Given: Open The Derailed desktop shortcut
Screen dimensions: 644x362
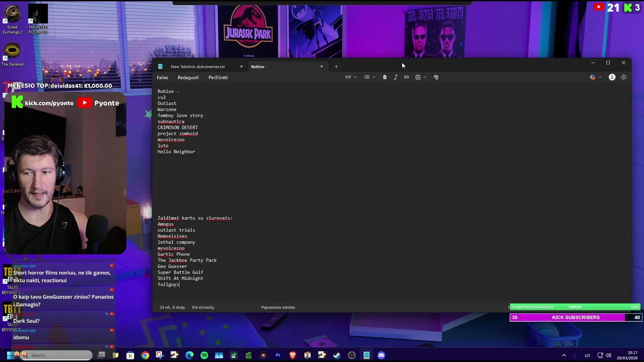Looking at the screenshot, I should pyautogui.click(x=12, y=55).
